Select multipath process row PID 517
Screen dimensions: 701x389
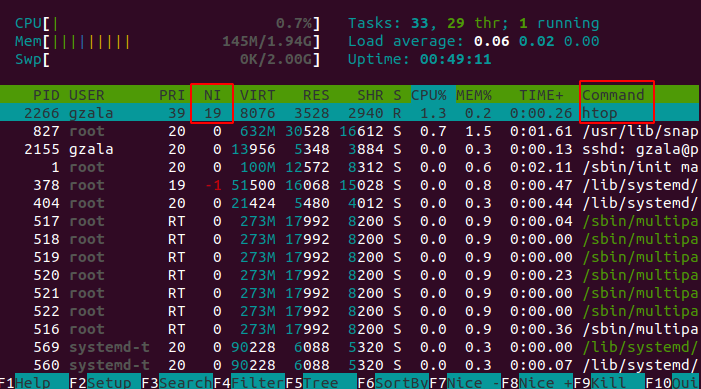click(350, 221)
